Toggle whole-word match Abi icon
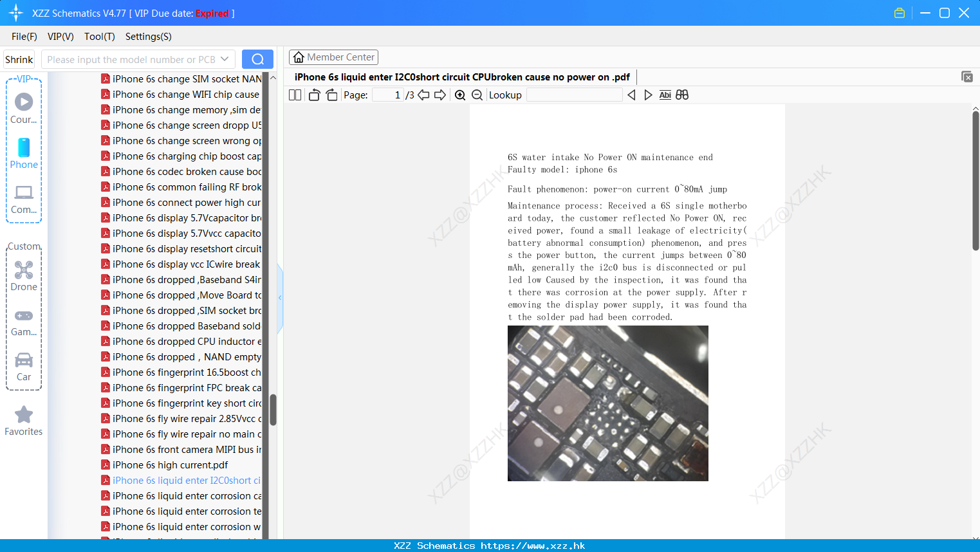 point(665,95)
